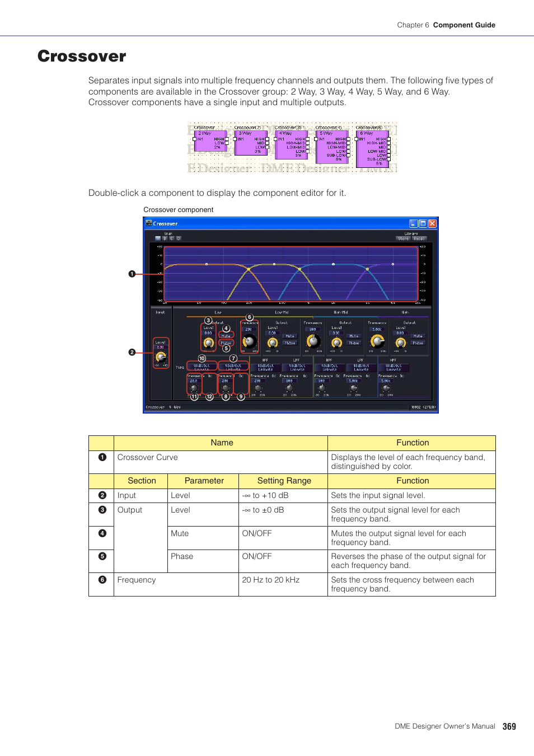Click the Low band Output Level knob
534x756 pixels.
click(x=208, y=342)
